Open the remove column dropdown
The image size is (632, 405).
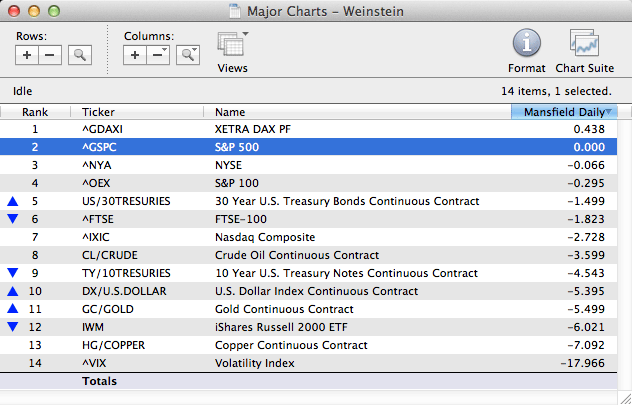coord(158,55)
